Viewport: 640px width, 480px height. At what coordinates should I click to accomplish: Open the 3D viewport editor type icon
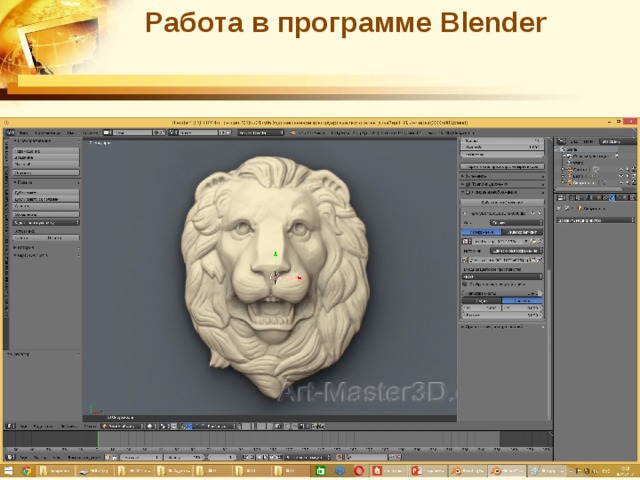[x=10, y=426]
